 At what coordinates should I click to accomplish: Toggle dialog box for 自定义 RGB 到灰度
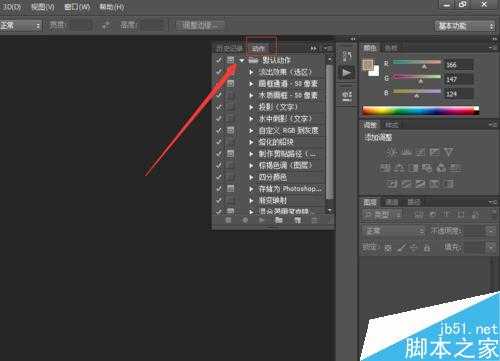(x=230, y=130)
